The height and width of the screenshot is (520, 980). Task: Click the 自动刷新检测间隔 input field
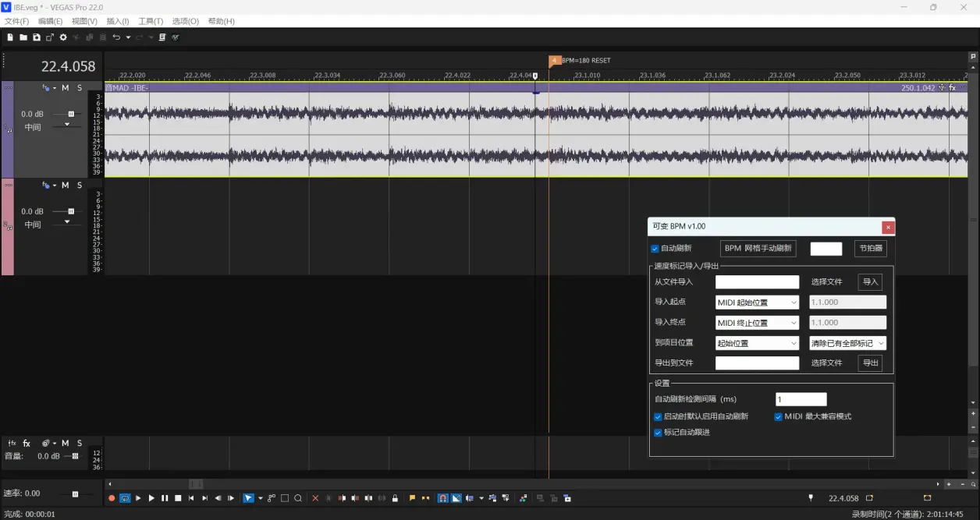[801, 399]
